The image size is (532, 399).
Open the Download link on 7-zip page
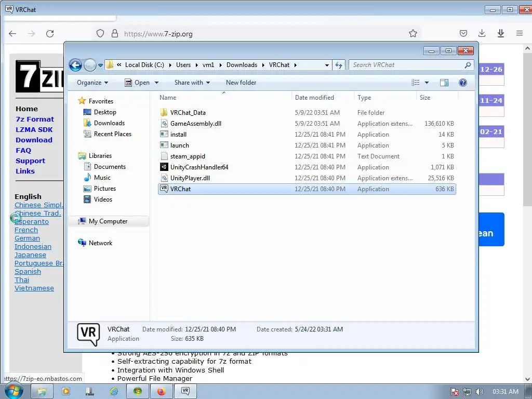tap(34, 140)
